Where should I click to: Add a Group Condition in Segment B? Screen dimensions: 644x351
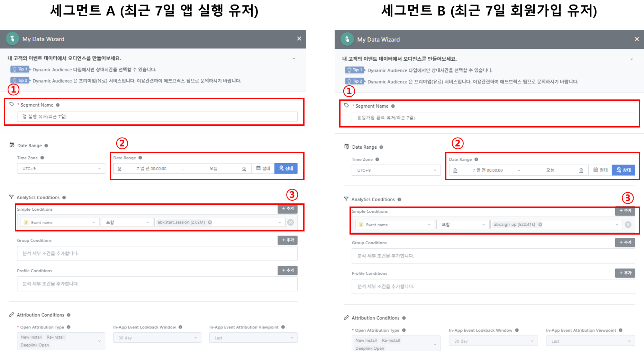tap(625, 243)
